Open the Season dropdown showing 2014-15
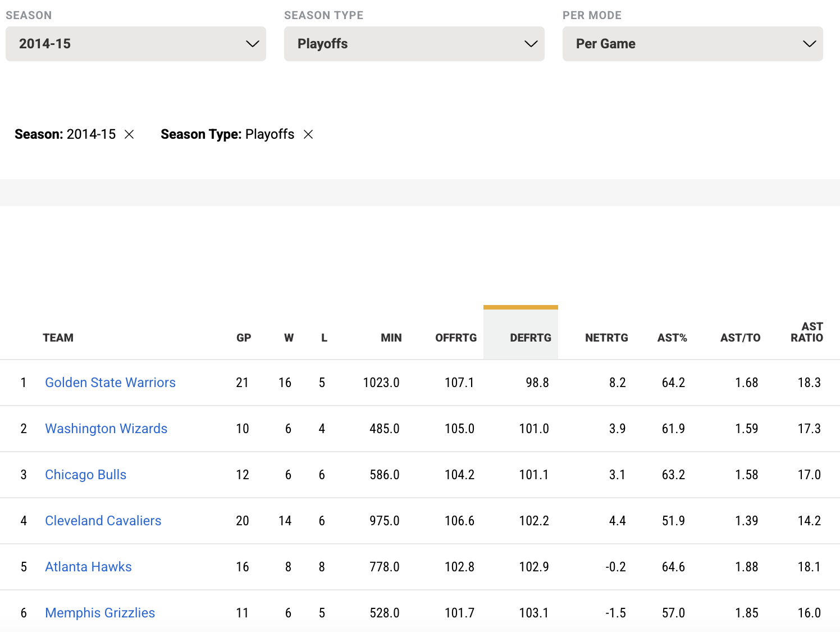This screenshot has width=840, height=632. [135, 44]
